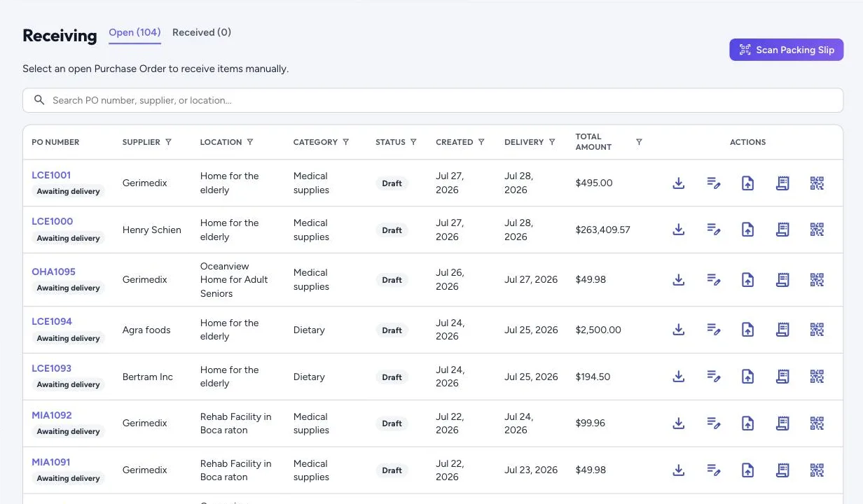Open the Status column filter
863x504 pixels.
click(x=413, y=142)
